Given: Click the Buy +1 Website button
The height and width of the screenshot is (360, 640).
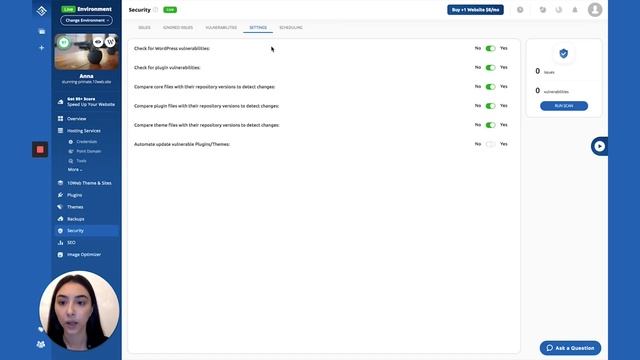Looking at the screenshot, I should (x=476, y=10).
